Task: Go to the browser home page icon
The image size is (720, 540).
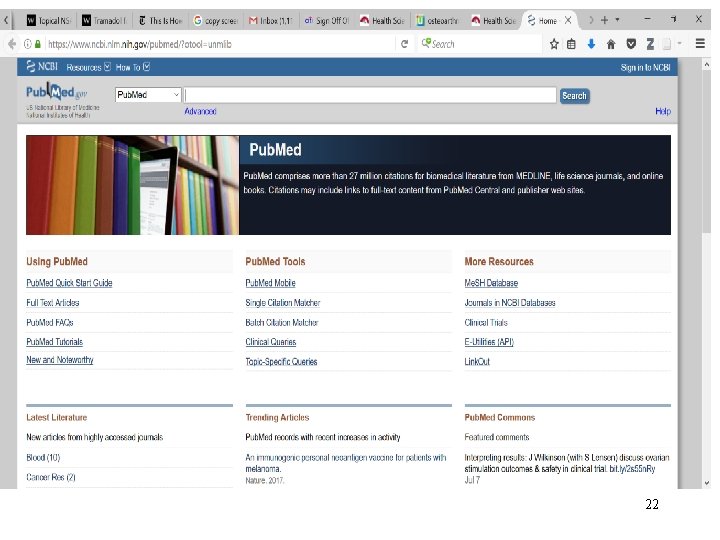Action: pos(611,44)
